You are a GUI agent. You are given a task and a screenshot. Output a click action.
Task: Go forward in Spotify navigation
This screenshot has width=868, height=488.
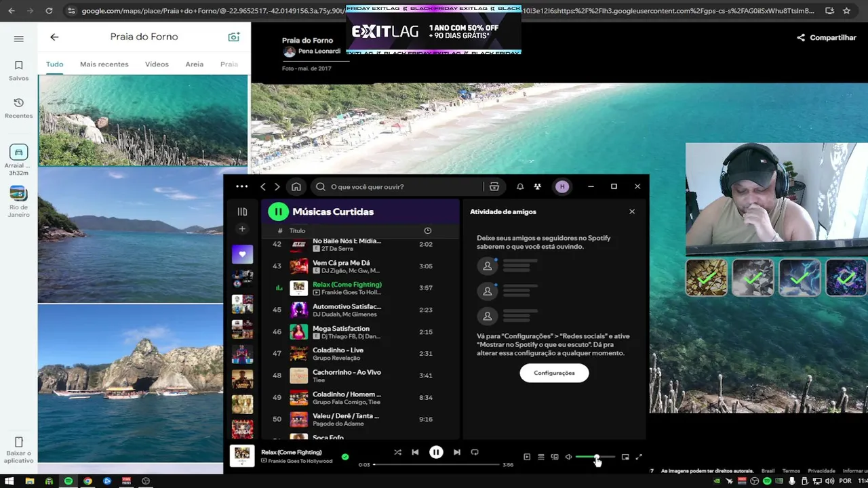277,187
